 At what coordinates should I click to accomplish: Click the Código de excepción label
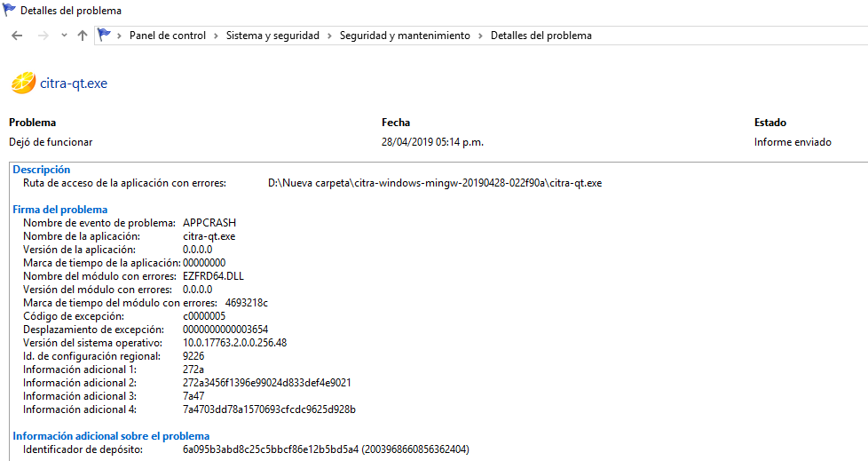coord(73,316)
